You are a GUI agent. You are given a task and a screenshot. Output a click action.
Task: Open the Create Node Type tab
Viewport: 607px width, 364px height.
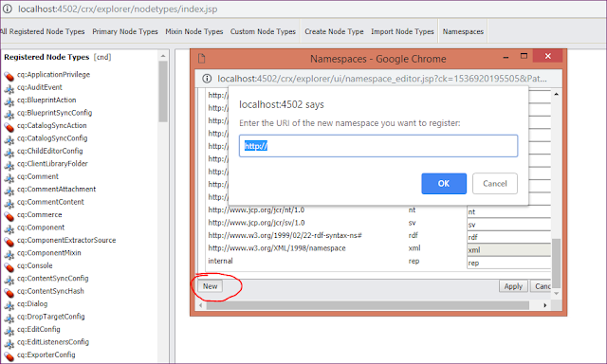tap(334, 31)
